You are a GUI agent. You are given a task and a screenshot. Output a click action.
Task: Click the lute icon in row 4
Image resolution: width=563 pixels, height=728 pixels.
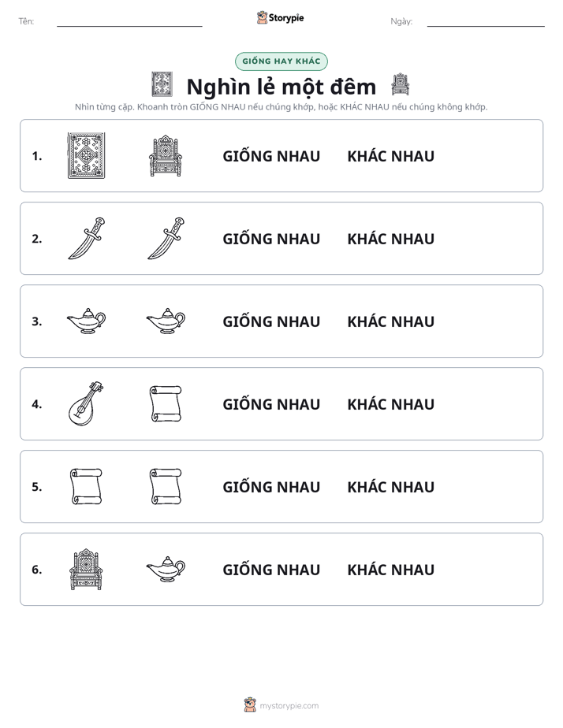coord(87,403)
